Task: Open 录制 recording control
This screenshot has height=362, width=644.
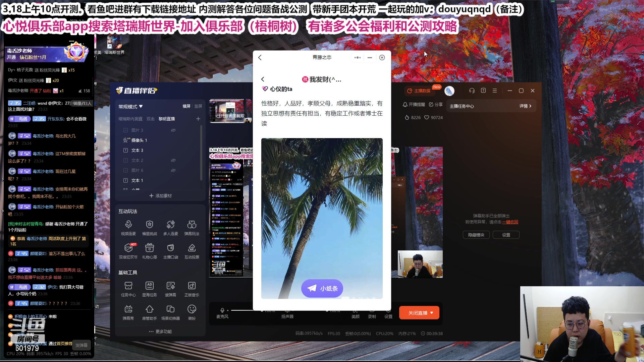Action: coord(372,314)
